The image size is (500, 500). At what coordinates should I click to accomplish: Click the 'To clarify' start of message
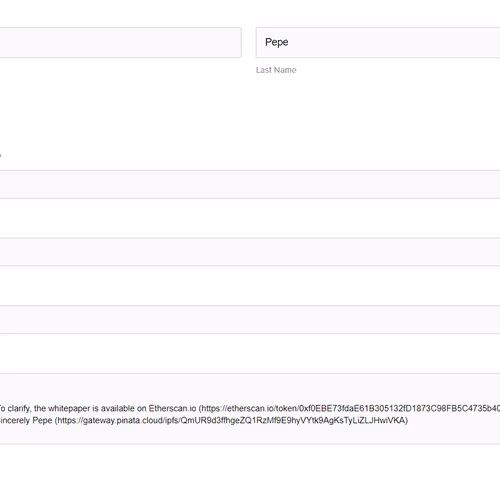point(15,409)
